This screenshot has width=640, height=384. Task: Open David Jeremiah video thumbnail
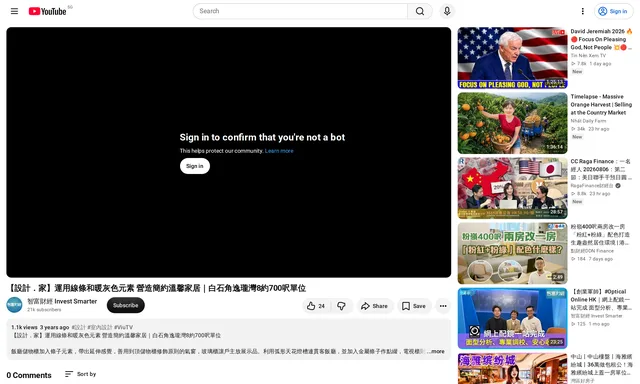tap(512, 58)
